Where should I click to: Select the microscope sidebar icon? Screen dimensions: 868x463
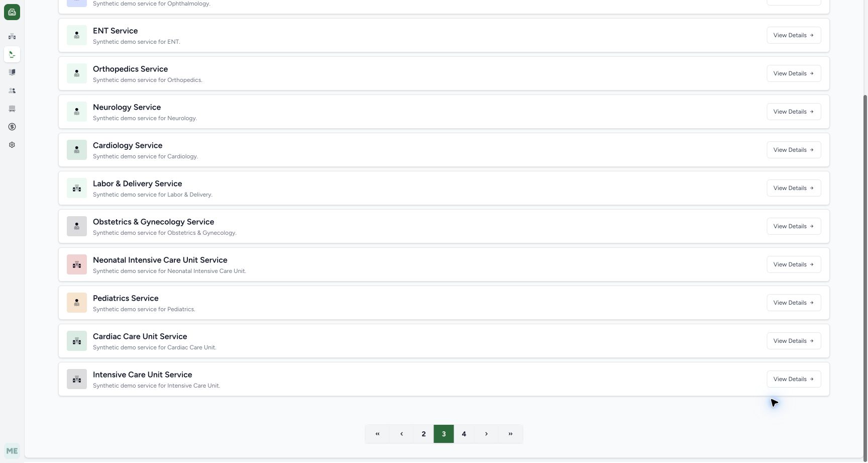pos(12,54)
